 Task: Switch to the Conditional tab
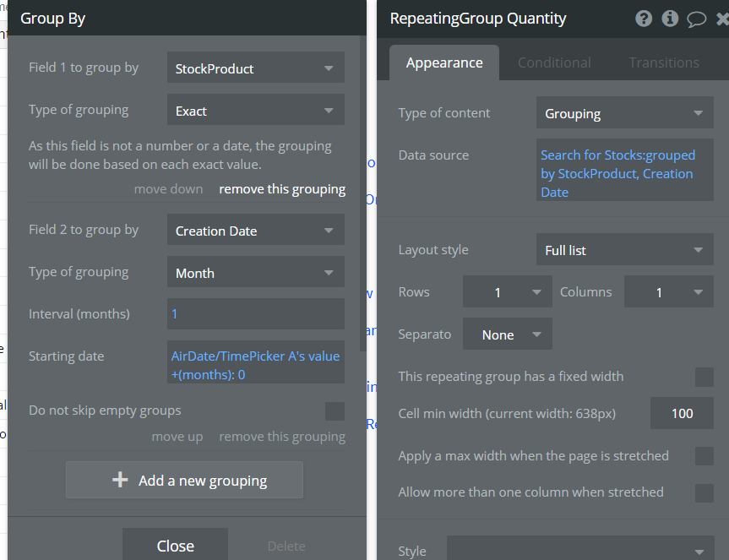point(554,63)
